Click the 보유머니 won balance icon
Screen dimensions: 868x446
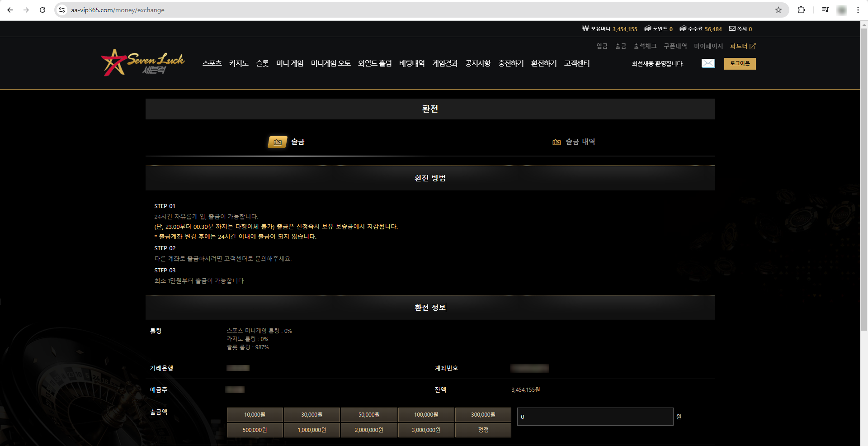585,28
